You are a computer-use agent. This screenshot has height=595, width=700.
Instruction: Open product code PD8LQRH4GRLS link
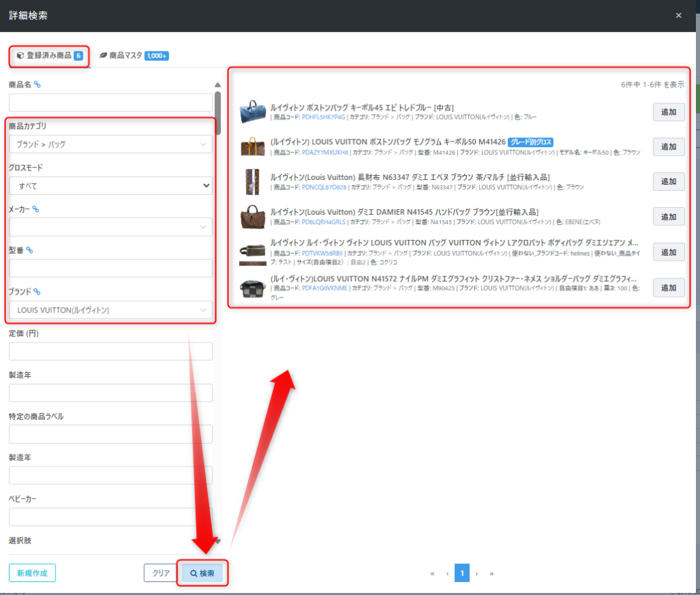[x=323, y=222]
